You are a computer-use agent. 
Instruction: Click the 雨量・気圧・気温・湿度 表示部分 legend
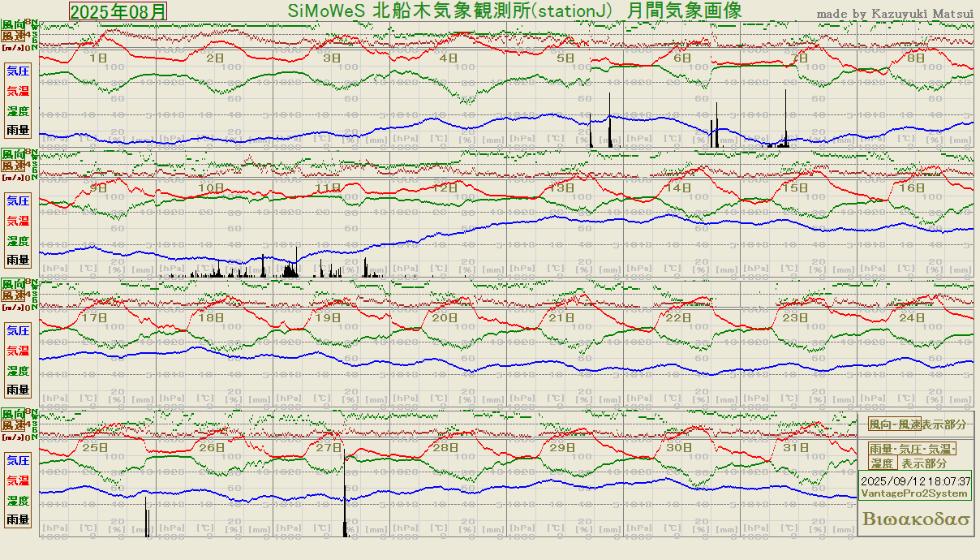tap(913, 456)
